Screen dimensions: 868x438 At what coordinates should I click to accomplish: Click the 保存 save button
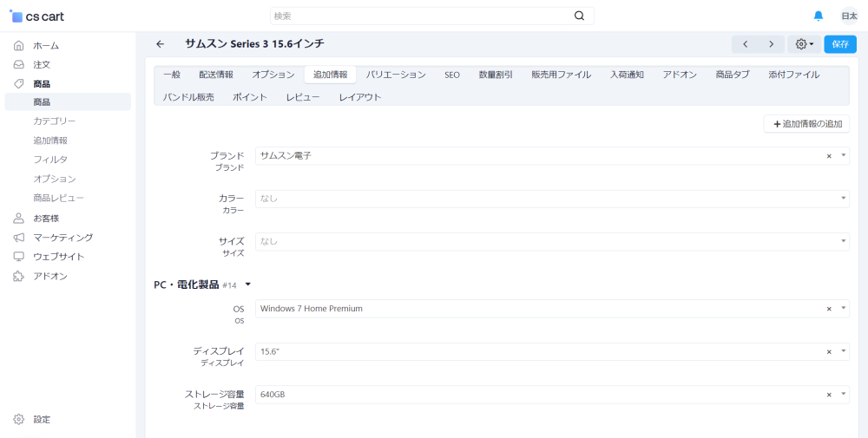[x=839, y=44]
